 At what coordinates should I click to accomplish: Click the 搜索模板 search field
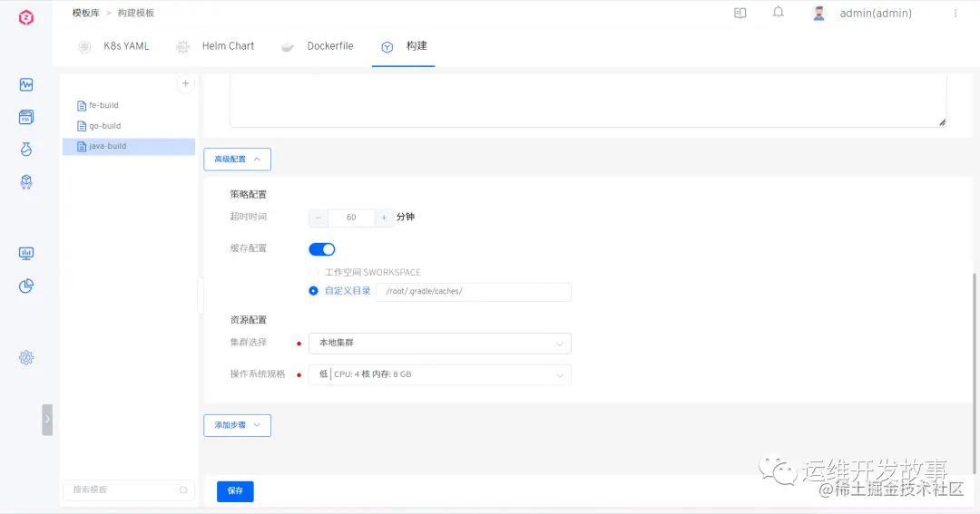coord(129,490)
